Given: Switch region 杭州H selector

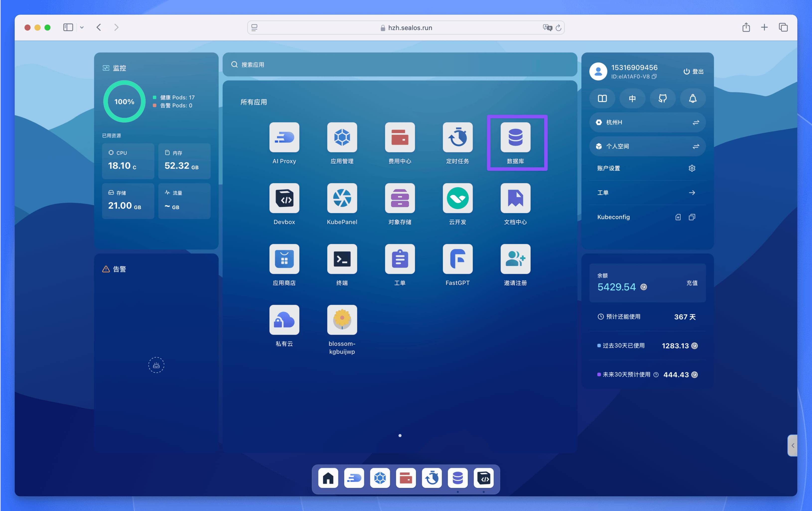Looking at the screenshot, I should point(647,122).
